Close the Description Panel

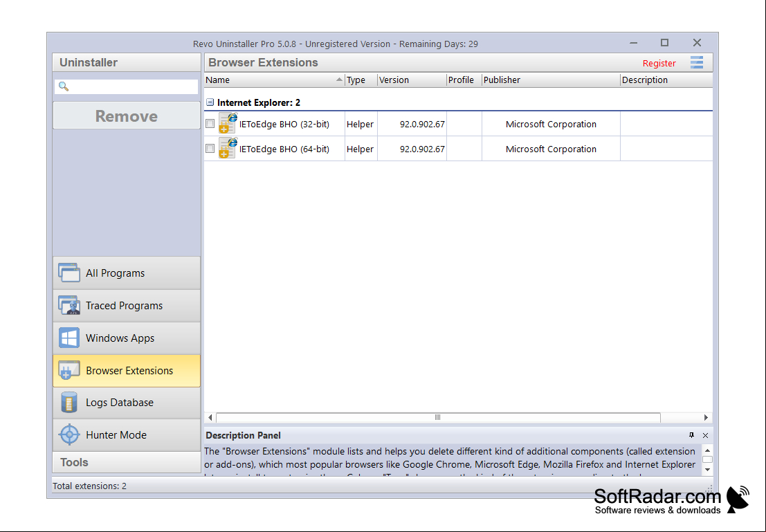705,434
